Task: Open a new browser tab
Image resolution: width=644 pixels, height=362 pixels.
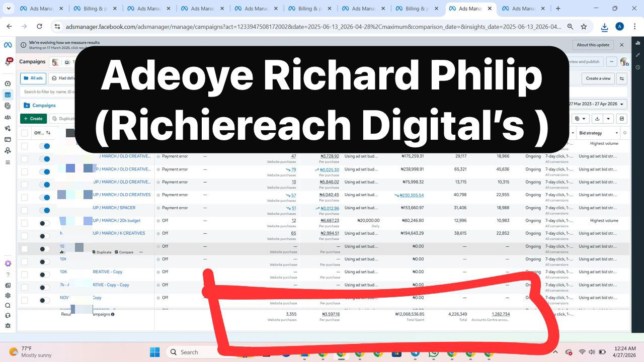Action: [557, 9]
